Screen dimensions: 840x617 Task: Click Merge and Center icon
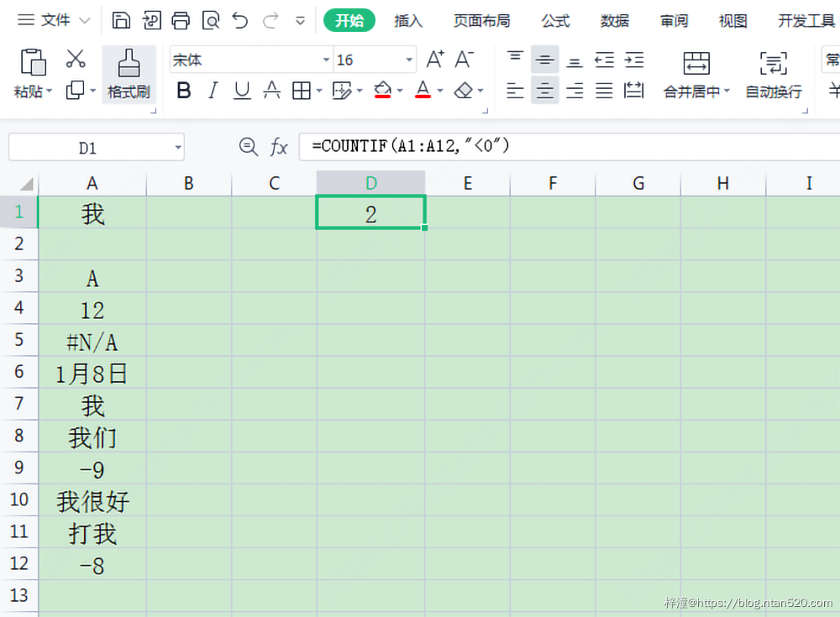(696, 63)
